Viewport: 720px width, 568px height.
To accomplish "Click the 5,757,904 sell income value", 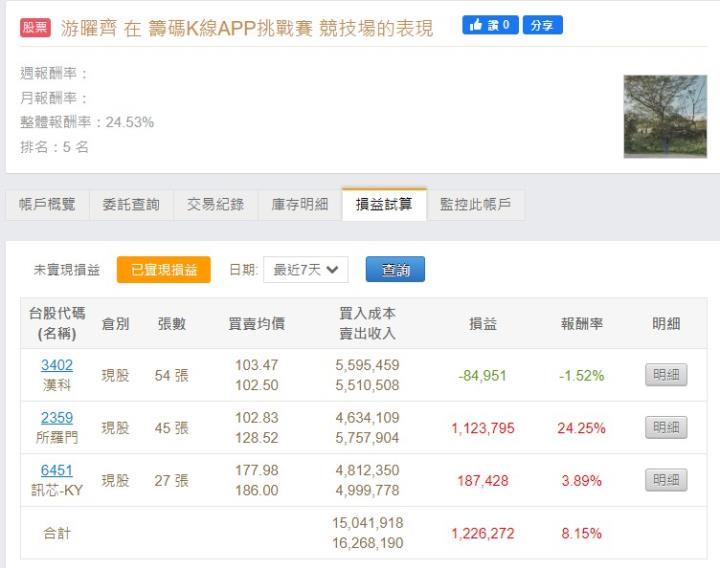I will coord(367,438).
